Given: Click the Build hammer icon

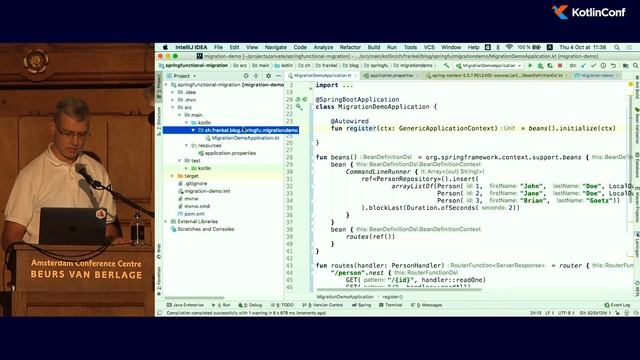Looking at the screenshot, I should (x=447, y=65).
